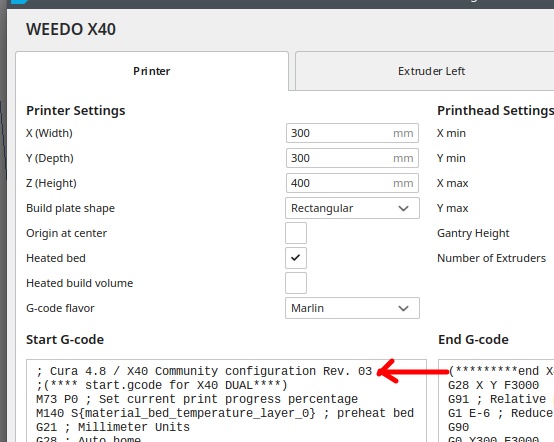
Task: Click the Y max label
Action: (x=453, y=208)
